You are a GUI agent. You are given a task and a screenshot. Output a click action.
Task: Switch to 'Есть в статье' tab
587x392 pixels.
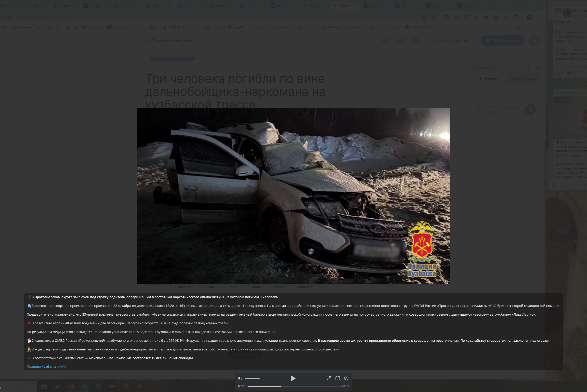(x=522, y=79)
